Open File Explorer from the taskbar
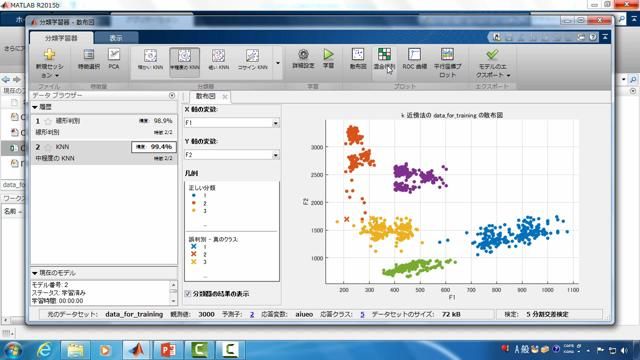Viewport: 640px width, 360px height. tap(75, 350)
